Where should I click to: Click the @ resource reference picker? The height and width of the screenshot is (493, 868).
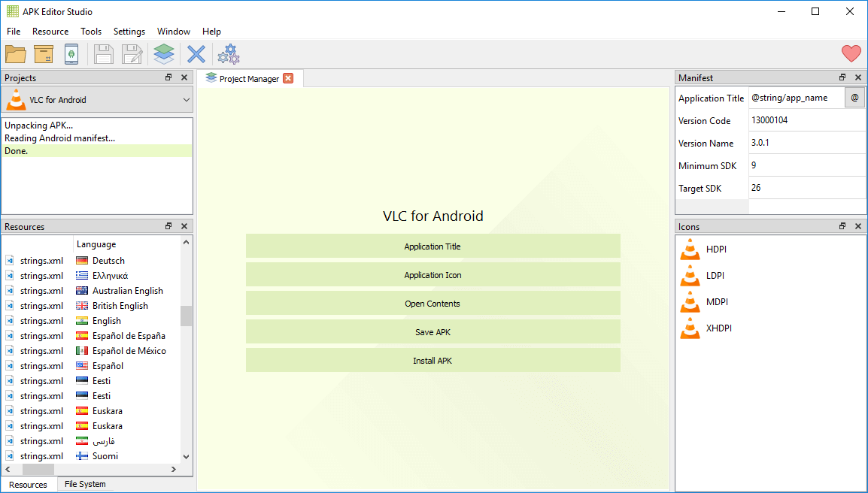point(854,98)
